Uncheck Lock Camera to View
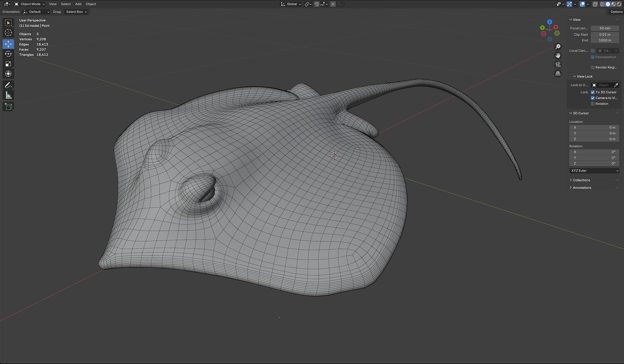 (x=593, y=98)
